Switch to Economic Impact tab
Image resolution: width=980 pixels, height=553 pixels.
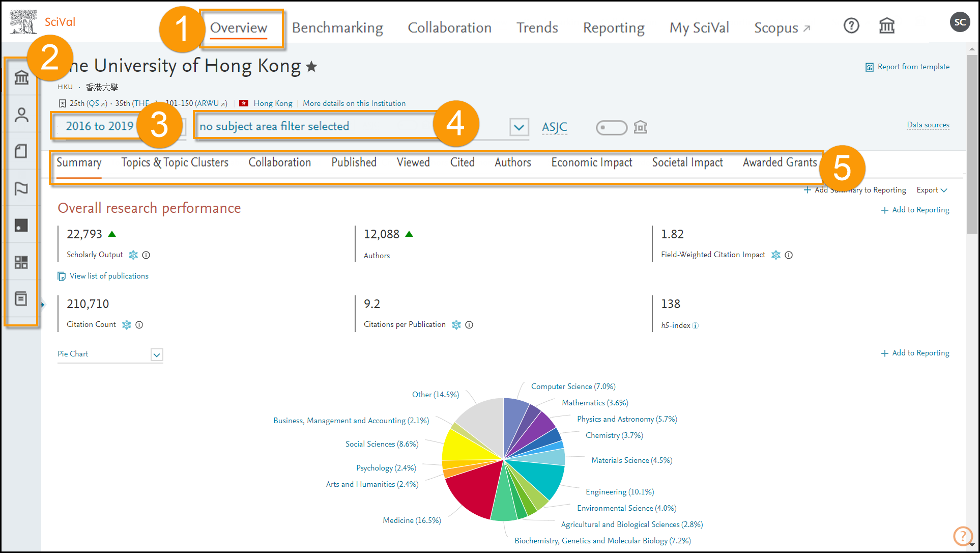coord(592,163)
